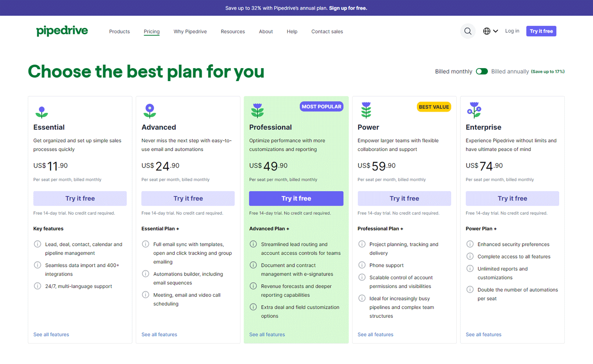
Task: Click info icon for Enhanced security preferences
Action: [x=470, y=244]
